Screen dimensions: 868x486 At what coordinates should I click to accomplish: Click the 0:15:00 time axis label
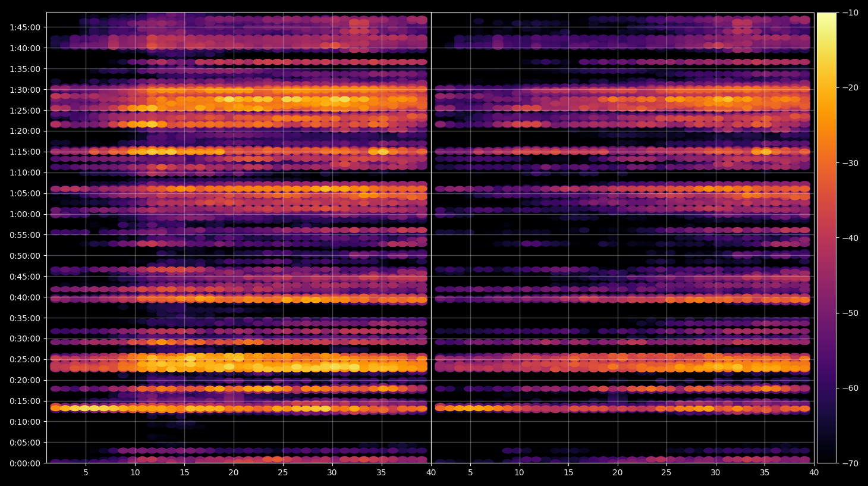pos(25,401)
